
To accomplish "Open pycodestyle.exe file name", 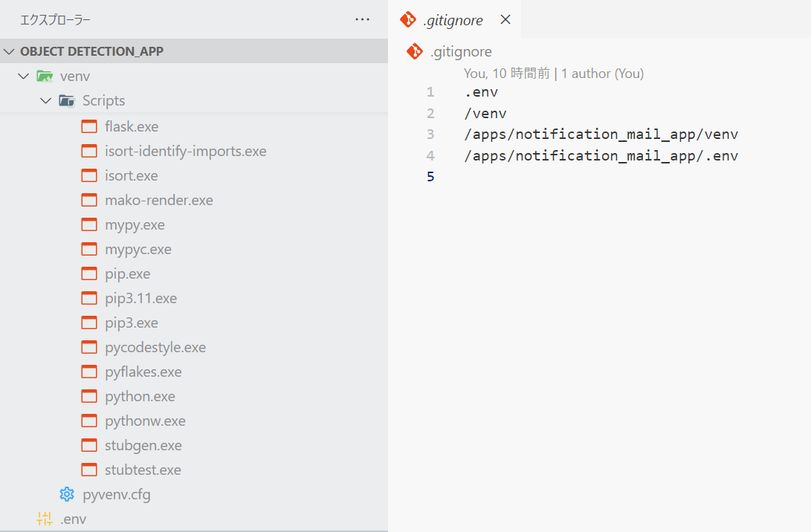I will point(155,348).
